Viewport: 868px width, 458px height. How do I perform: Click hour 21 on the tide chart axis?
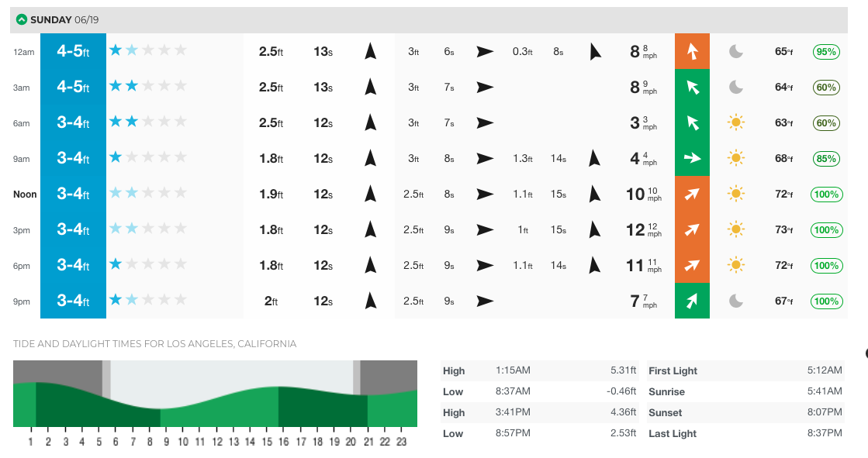tap(368, 442)
